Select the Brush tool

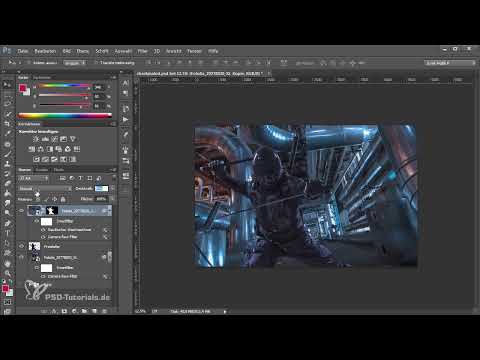click(7, 154)
